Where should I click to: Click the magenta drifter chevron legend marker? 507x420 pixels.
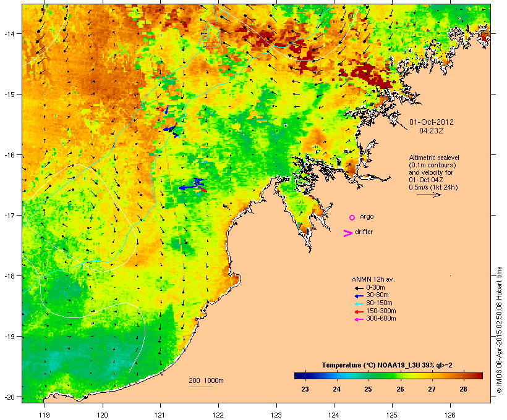[348, 233]
